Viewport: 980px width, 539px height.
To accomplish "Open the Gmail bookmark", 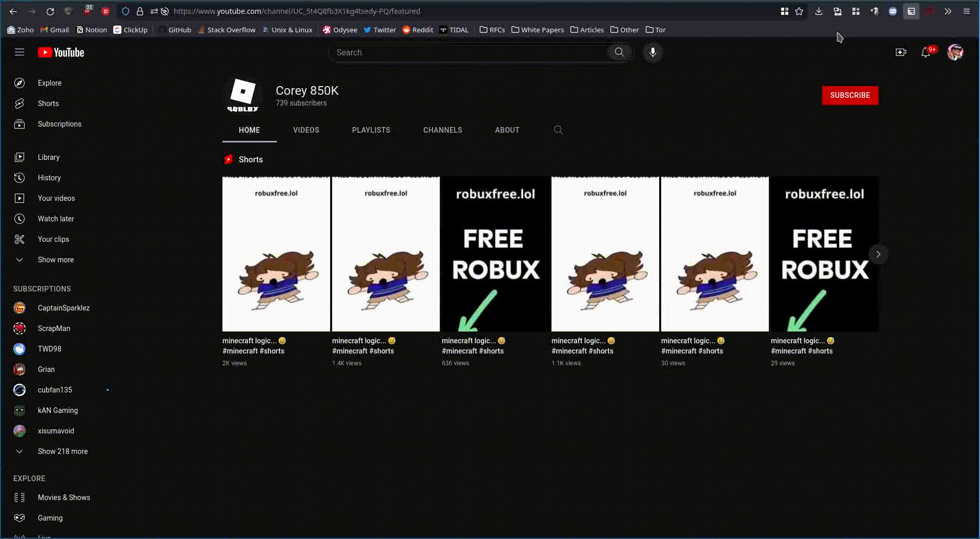I will click(54, 30).
